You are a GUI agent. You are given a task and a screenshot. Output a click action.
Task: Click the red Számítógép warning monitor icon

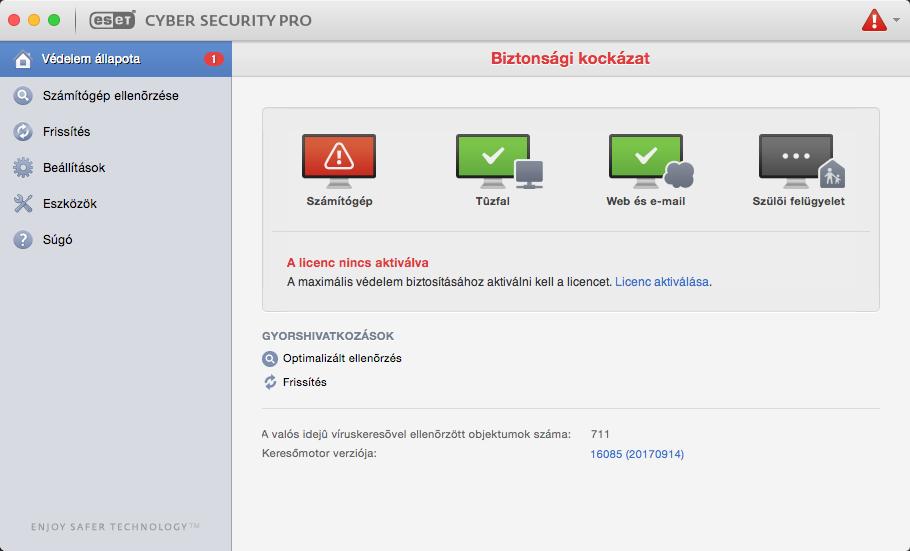339,161
